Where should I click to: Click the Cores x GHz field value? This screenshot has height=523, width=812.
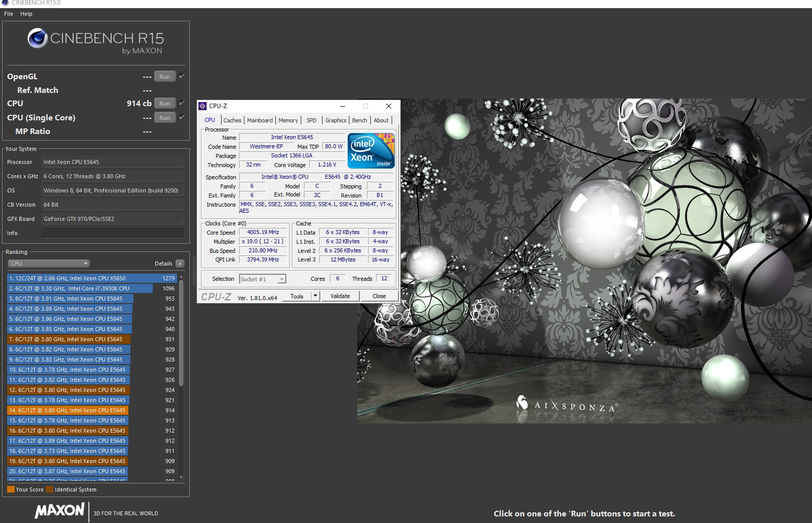coord(113,176)
